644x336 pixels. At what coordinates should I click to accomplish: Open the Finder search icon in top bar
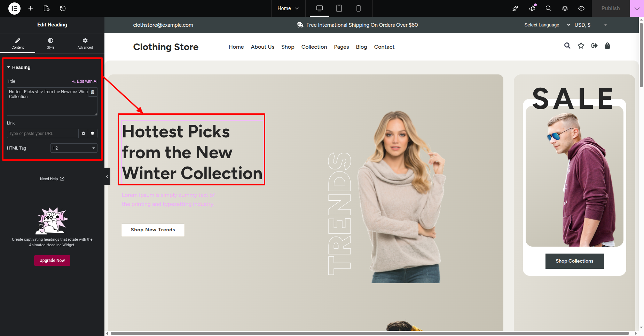point(548,8)
